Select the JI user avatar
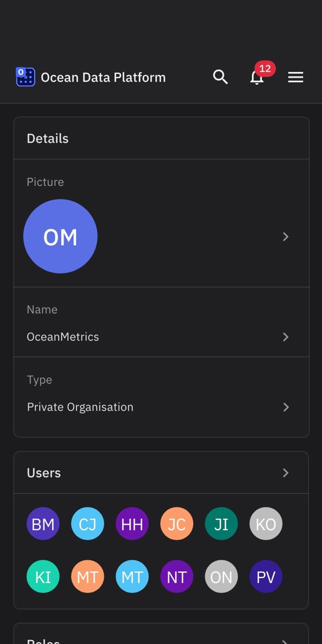The image size is (322, 644). 221,524
